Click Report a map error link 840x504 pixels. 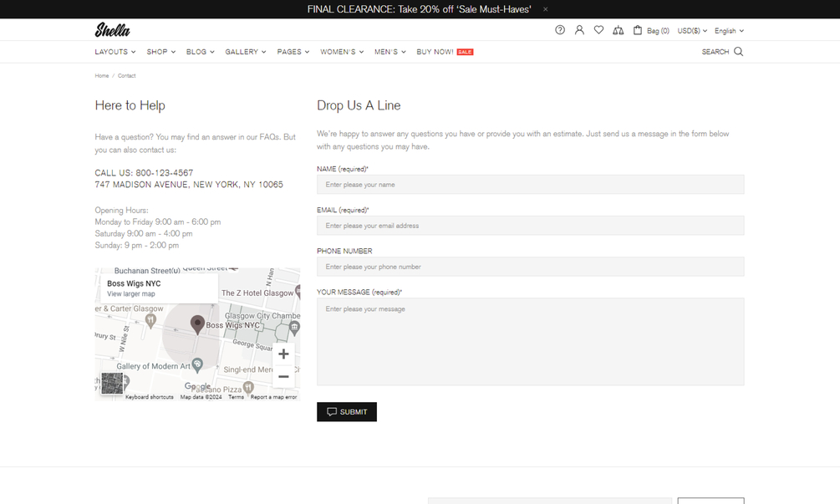tap(274, 397)
